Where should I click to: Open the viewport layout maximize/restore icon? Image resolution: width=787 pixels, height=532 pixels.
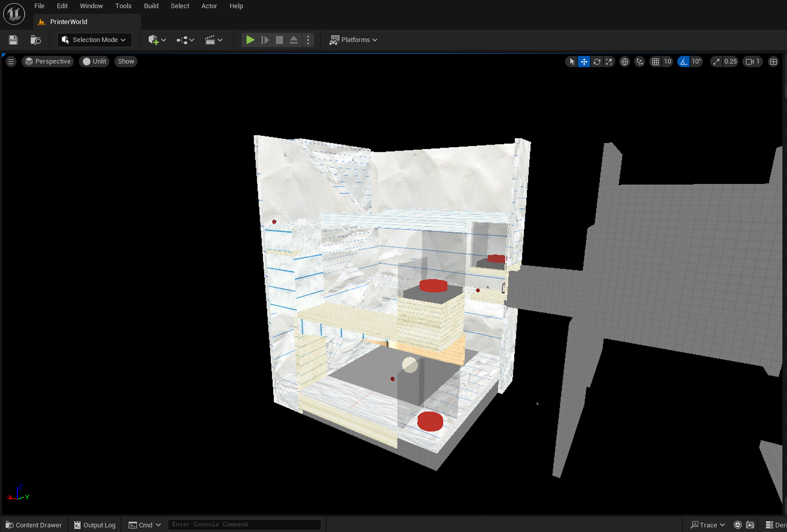tap(773, 61)
